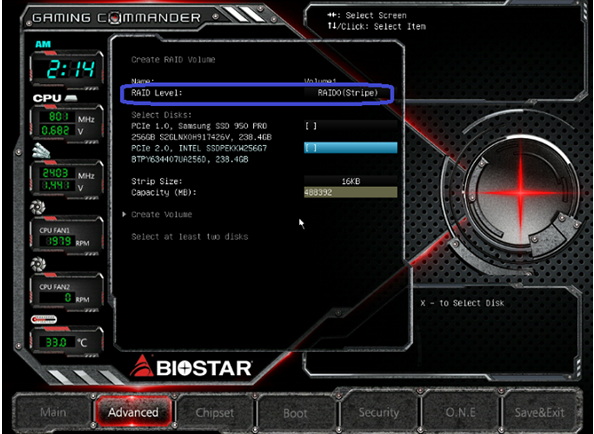The image size is (594, 434).
Task: Click the CPU FAN1 fan icon
Action: (x=38, y=207)
